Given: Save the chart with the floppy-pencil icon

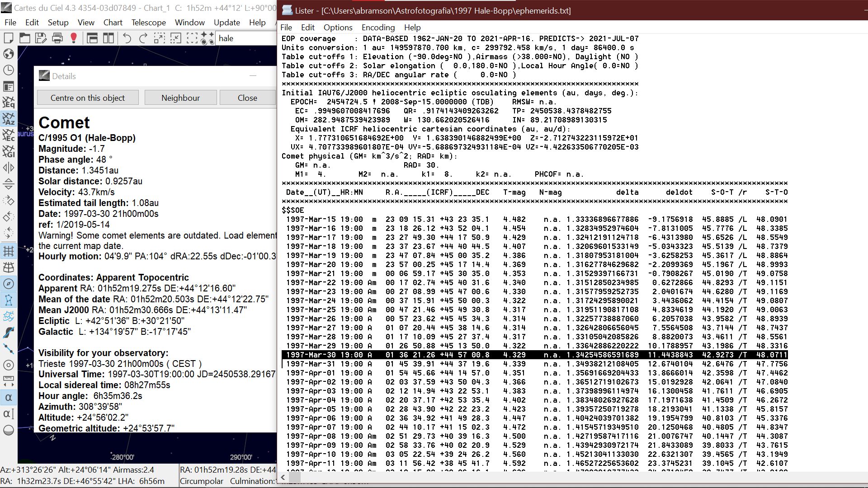Looking at the screenshot, I should coord(41,38).
